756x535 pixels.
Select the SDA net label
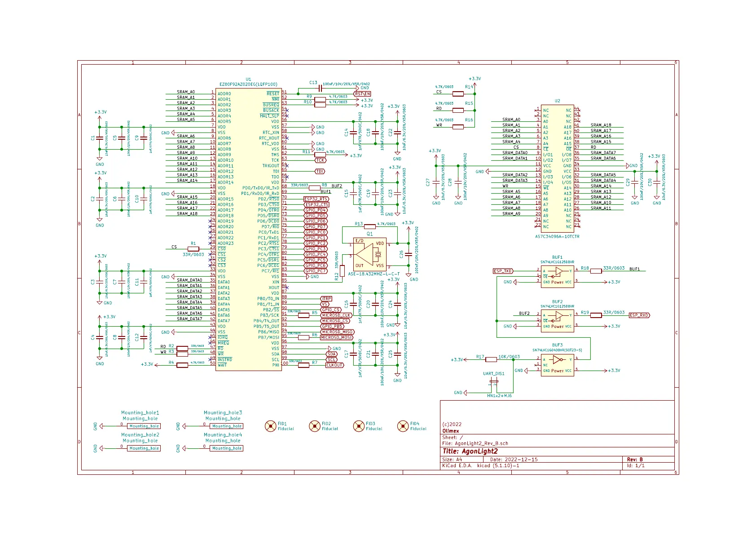coord(332,354)
